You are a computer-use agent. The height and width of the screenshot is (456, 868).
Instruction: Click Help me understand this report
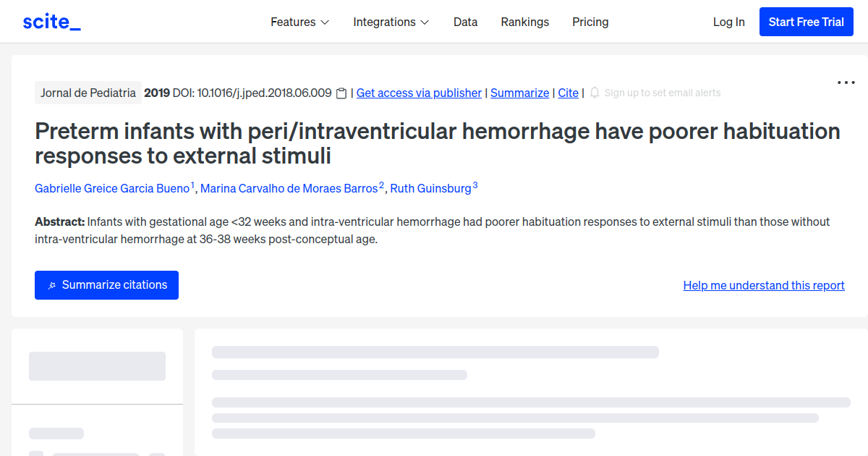pos(764,285)
